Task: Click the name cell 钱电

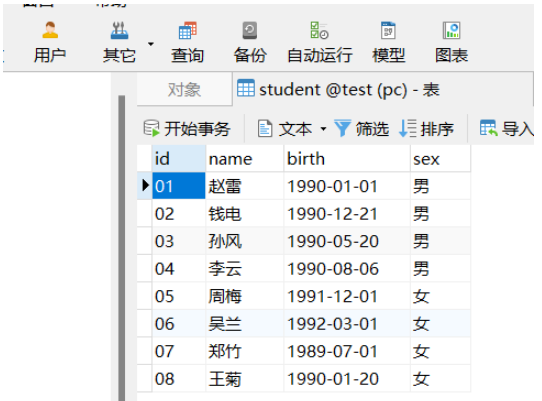Action: coord(244,214)
